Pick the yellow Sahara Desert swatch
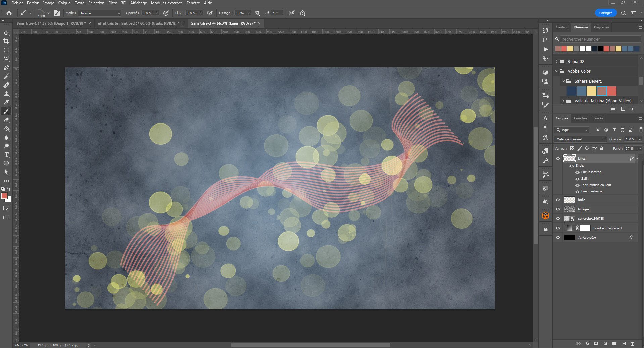Image resolution: width=644 pixels, height=348 pixels. [592, 91]
